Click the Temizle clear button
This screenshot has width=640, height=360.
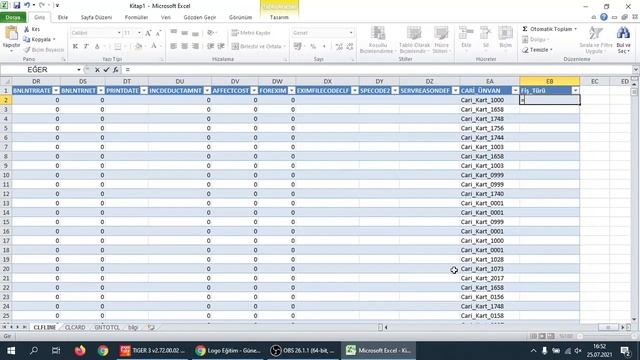click(x=537, y=50)
